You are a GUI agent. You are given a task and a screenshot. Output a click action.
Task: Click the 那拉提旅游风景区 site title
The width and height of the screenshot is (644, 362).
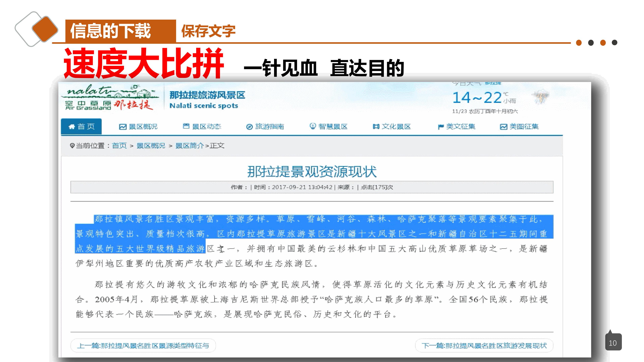tap(207, 95)
